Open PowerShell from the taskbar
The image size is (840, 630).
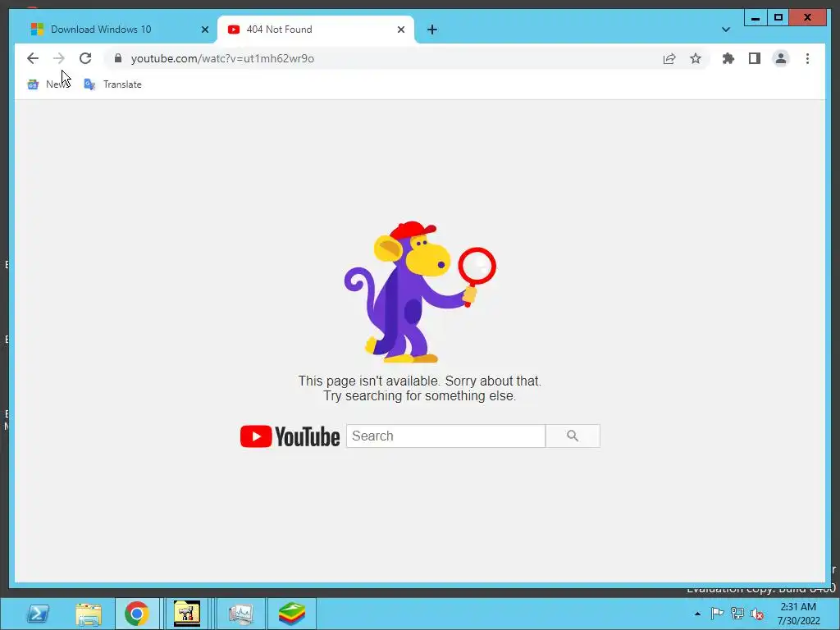(x=38, y=614)
